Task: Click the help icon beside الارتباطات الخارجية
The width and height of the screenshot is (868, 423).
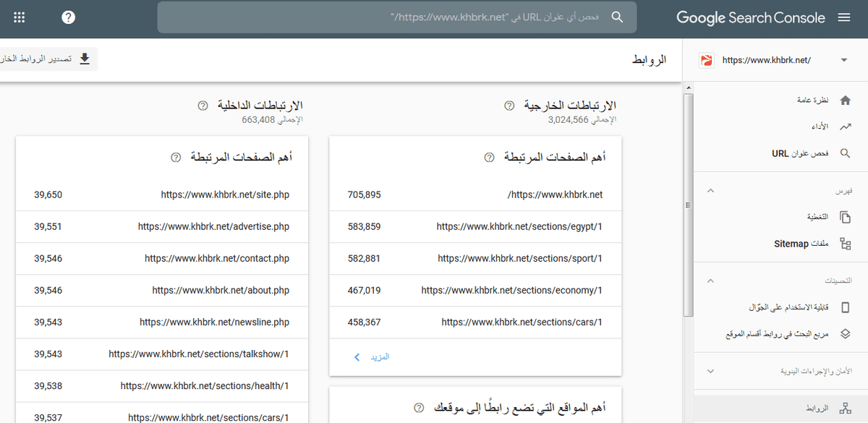Action: coord(509,106)
